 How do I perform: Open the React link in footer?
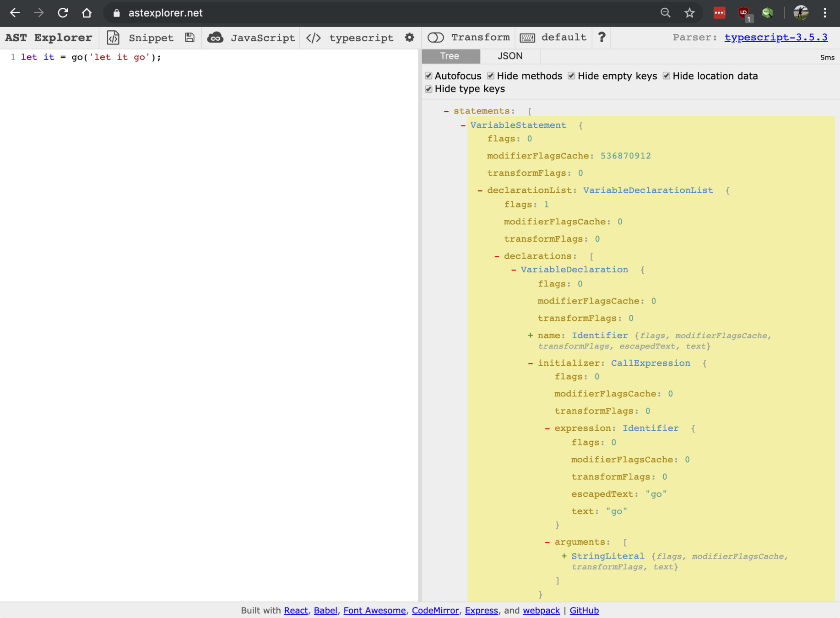[296, 610]
